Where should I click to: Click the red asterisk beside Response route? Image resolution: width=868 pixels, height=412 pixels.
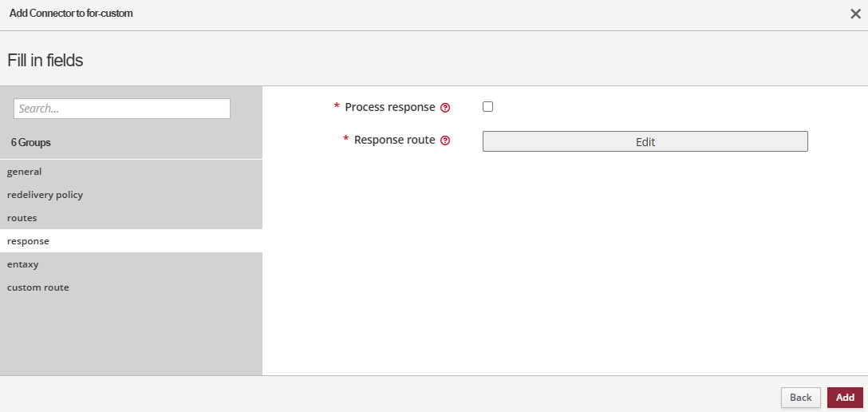pos(346,140)
